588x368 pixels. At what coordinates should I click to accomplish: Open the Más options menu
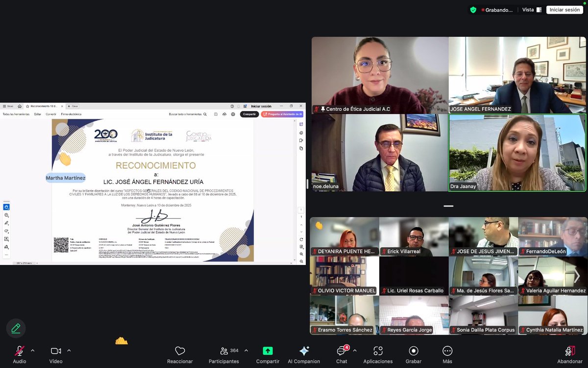pyautogui.click(x=447, y=354)
